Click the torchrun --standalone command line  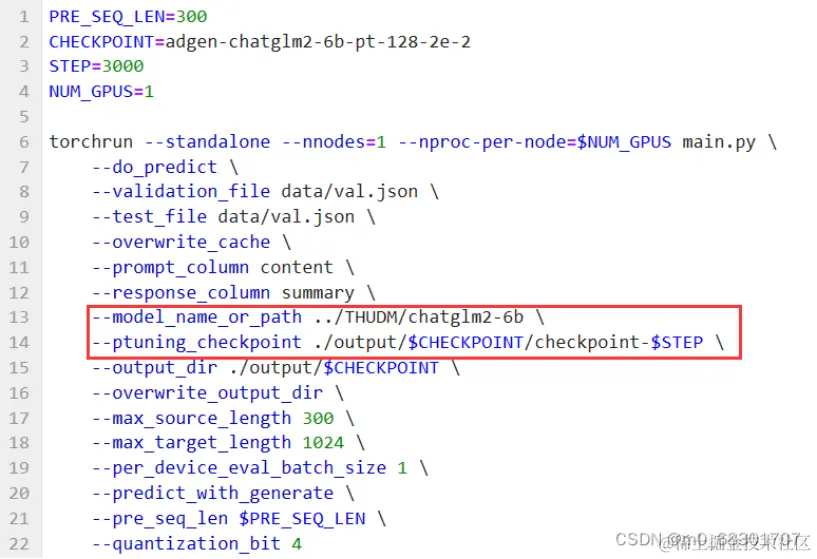pos(413,142)
